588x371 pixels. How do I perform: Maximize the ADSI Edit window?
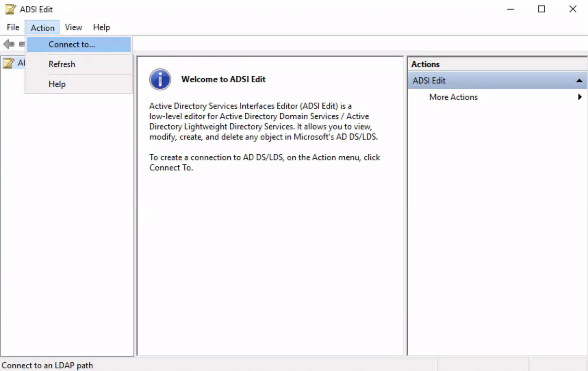[x=541, y=9]
